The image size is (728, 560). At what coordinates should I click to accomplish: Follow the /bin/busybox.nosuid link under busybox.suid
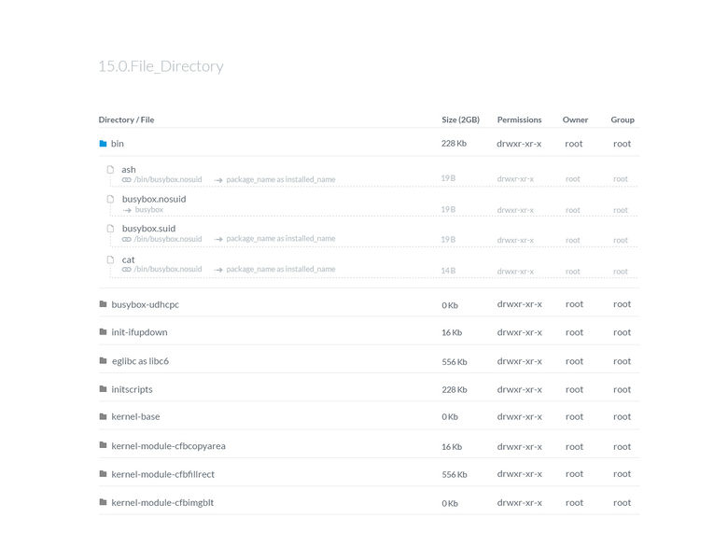click(x=168, y=239)
